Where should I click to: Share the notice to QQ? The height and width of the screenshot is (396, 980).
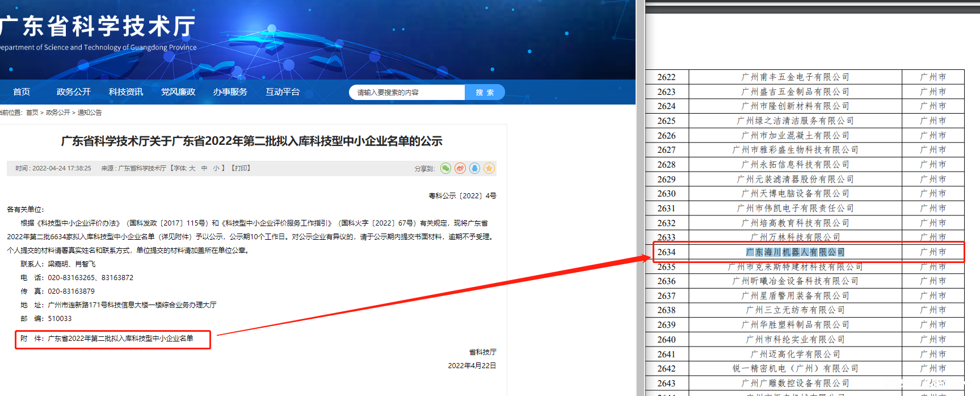pos(475,168)
